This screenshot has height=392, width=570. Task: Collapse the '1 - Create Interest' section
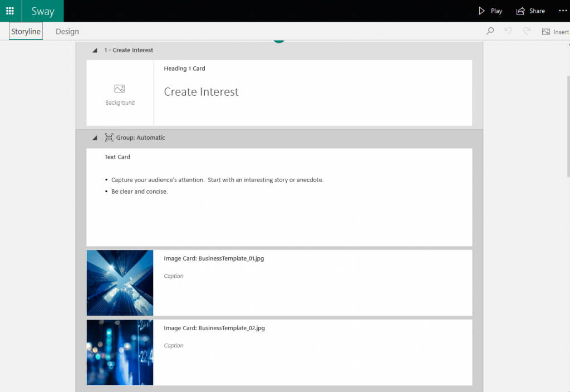tap(95, 50)
